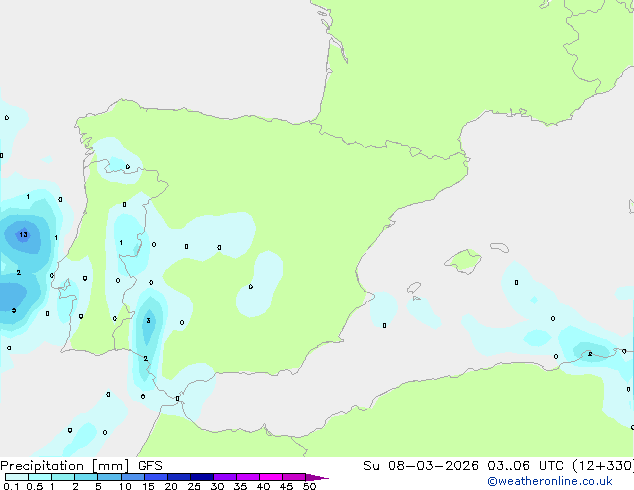
Task: Click the over-50 mm purple arrow at legend end
Action: 317,477
